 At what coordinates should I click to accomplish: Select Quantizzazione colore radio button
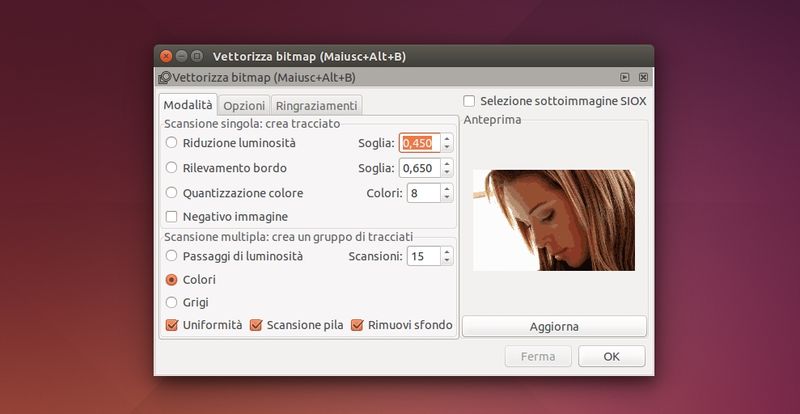171,193
